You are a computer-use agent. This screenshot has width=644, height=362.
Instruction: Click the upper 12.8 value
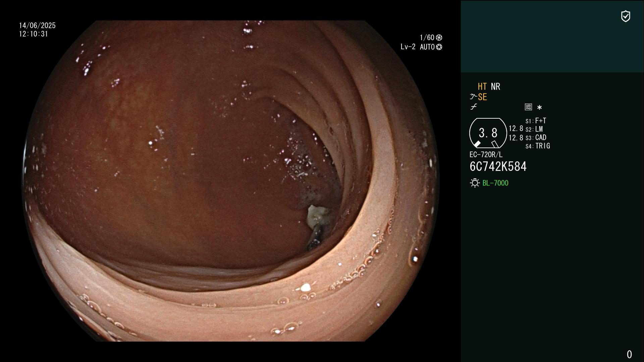point(516,128)
